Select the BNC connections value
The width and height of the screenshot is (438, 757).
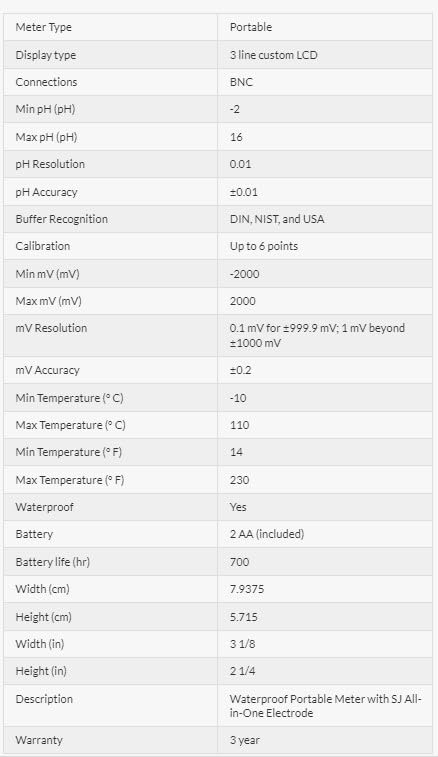(x=241, y=82)
